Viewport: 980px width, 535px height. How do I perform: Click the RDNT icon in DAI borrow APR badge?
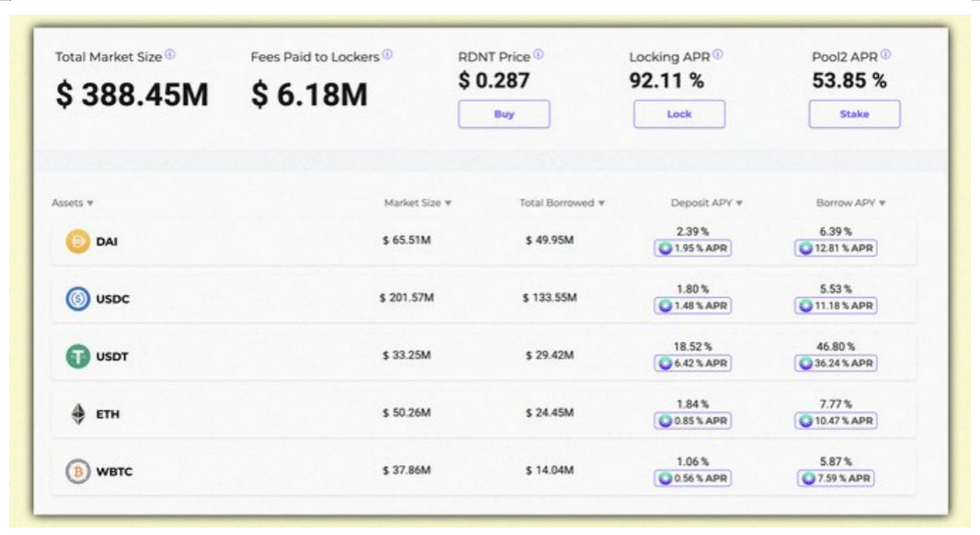click(x=806, y=248)
